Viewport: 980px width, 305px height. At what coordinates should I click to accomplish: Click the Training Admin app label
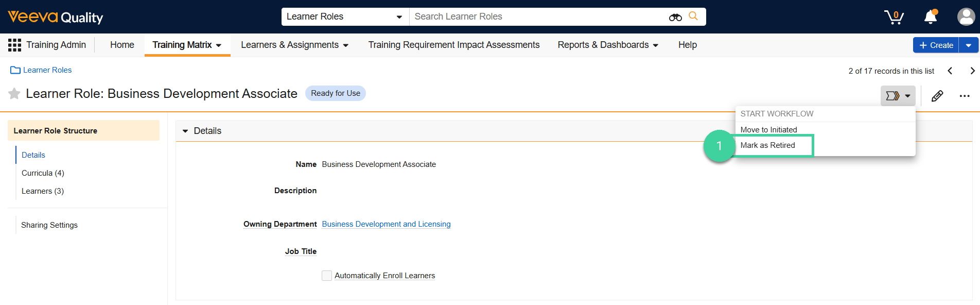point(56,45)
